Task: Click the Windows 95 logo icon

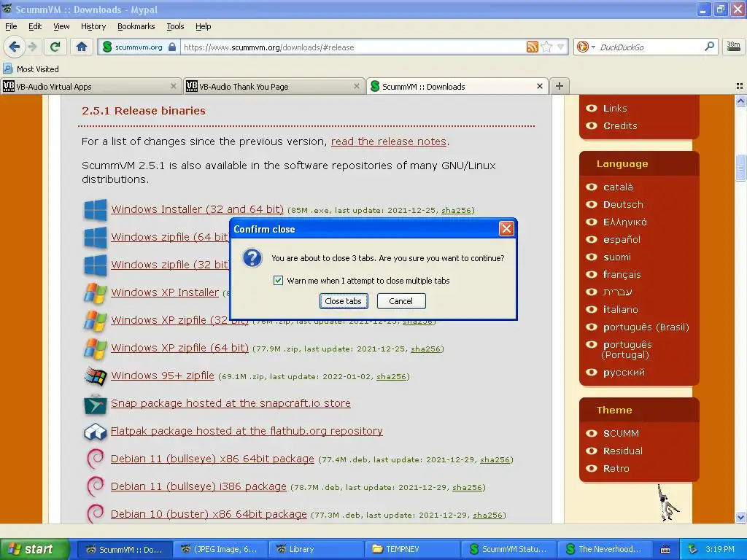Action: point(96,376)
